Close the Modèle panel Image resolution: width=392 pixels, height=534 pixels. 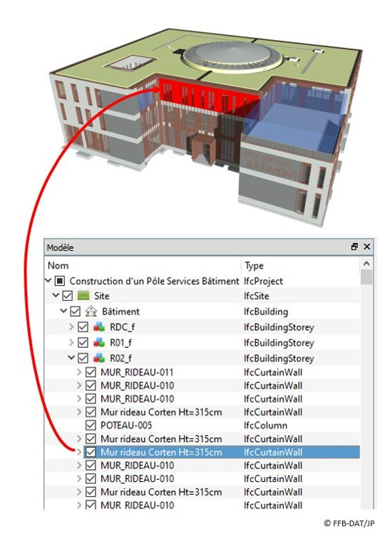(x=367, y=247)
